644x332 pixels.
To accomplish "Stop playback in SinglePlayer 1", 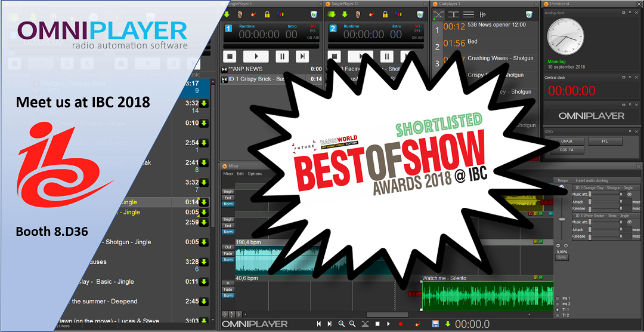I will tap(230, 56).
